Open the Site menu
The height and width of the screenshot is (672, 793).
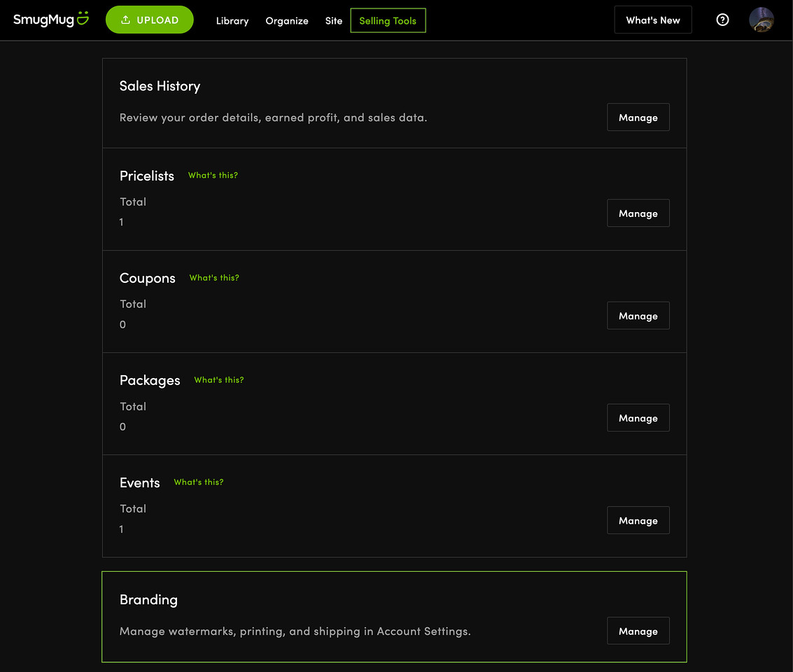(x=334, y=21)
